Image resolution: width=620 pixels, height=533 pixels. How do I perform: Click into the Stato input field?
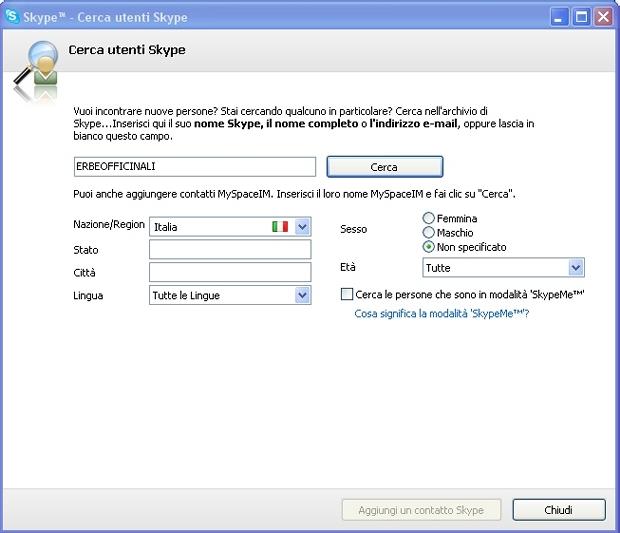(x=230, y=249)
